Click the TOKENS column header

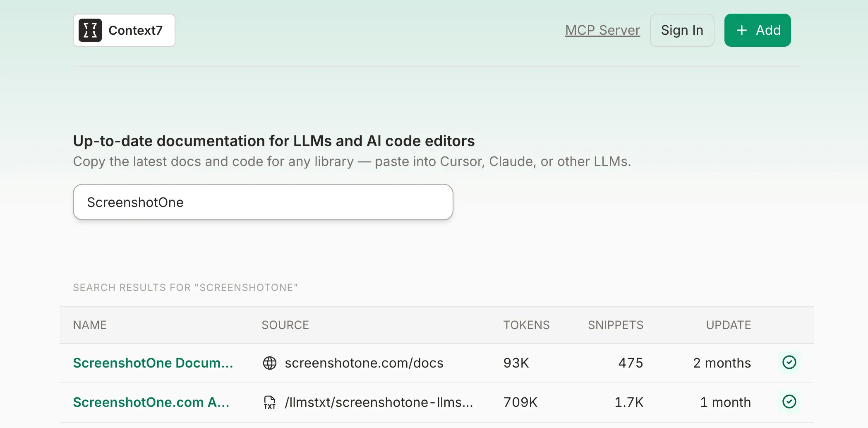click(x=526, y=325)
